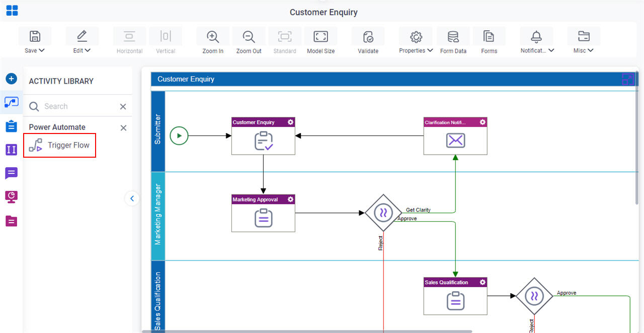
Task: Open the Forms toolbar item
Action: click(489, 37)
